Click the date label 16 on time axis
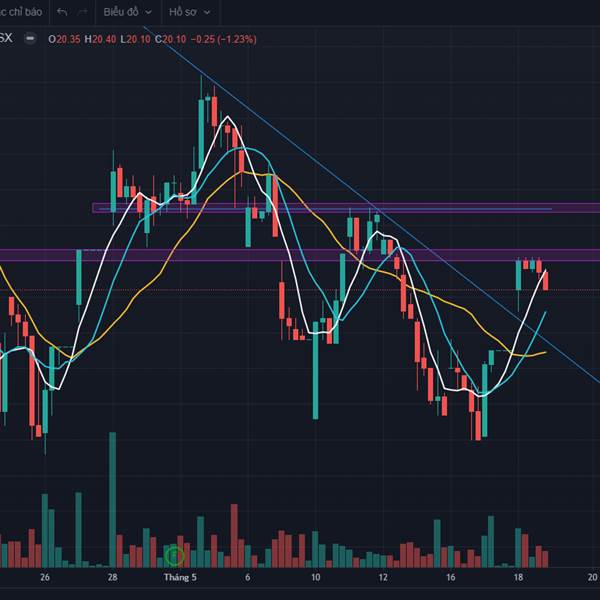Viewport: 600px width, 600px height. (x=451, y=577)
